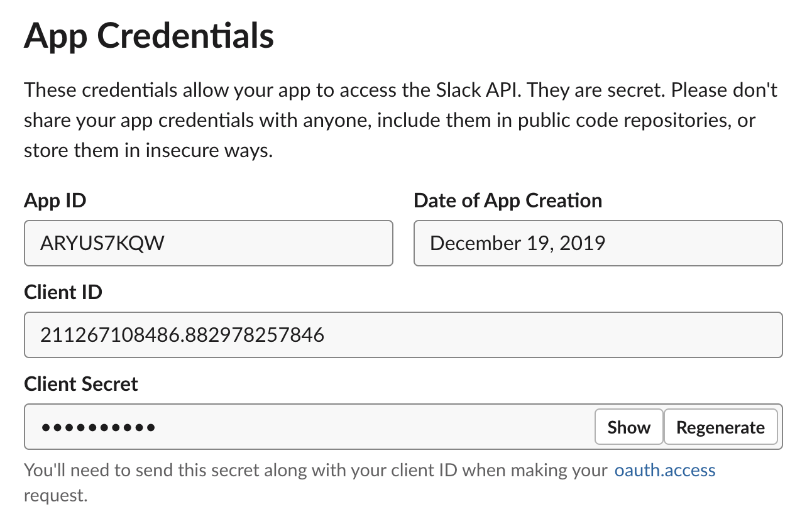Click the Client Secret label
The width and height of the screenshot is (812, 519).
pos(81,385)
